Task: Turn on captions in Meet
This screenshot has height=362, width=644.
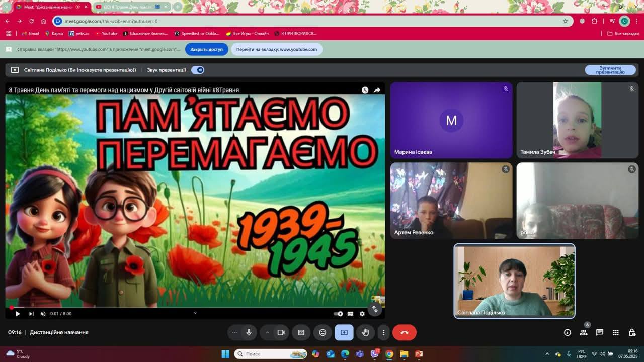Action: (301, 332)
